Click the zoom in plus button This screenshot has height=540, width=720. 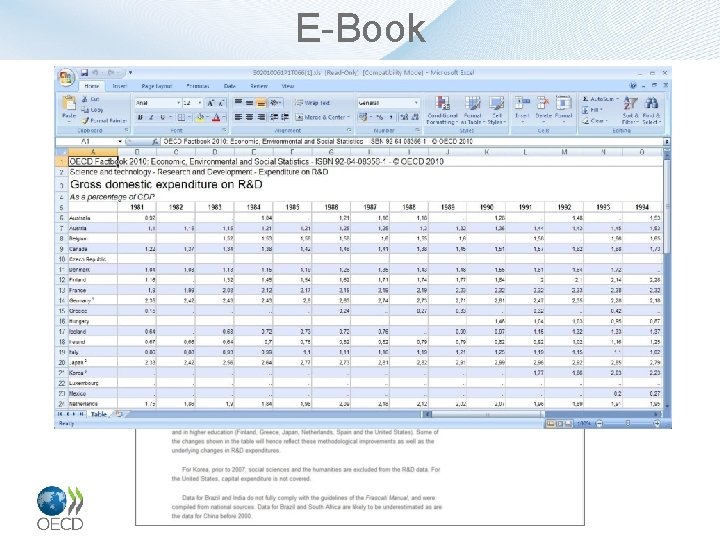coord(657,424)
